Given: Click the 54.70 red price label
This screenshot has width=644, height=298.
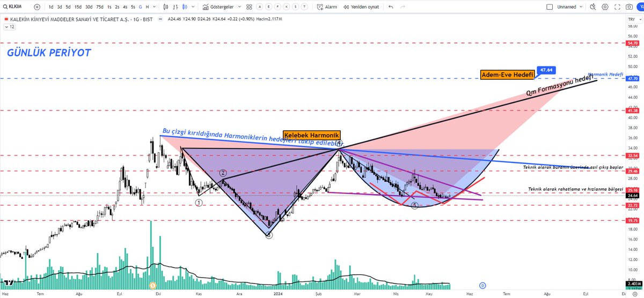Looking at the screenshot, I should [632, 43].
